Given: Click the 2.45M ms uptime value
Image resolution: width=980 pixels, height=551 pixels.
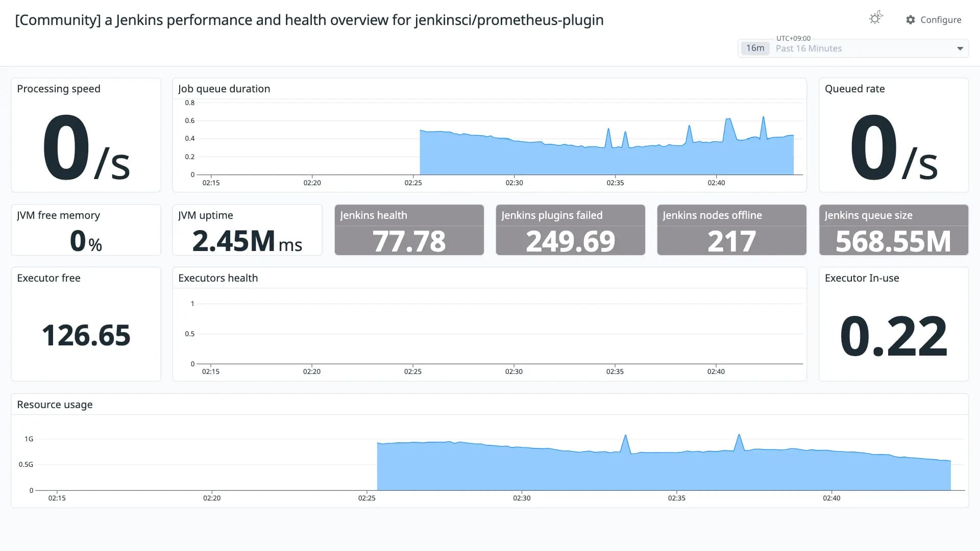Looking at the screenshot, I should (248, 241).
